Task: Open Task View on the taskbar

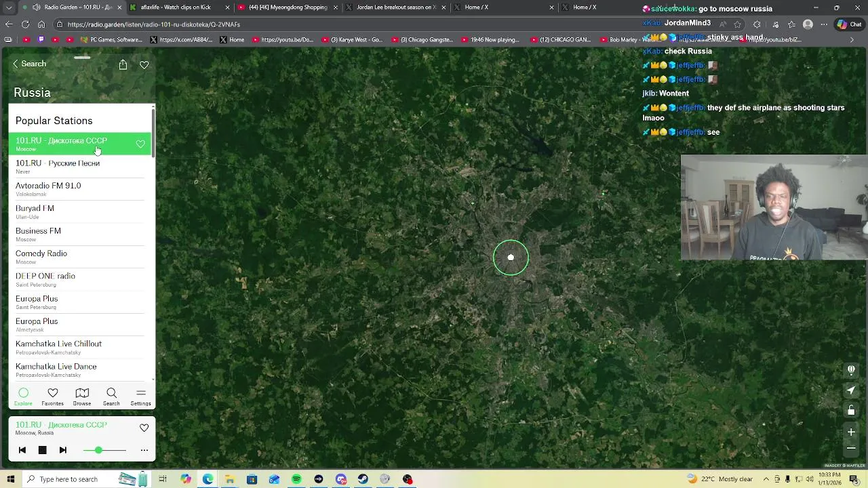Action: click(x=163, y=479)
